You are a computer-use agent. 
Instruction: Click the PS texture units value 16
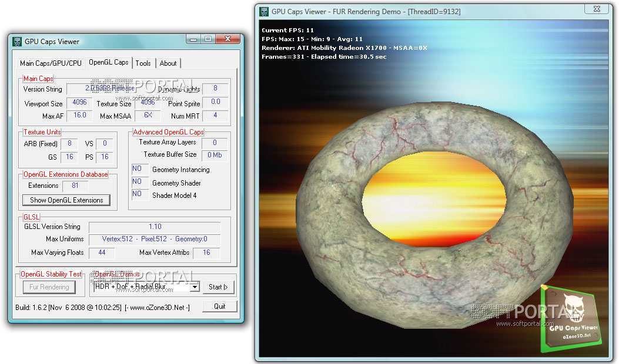[105, 157]
